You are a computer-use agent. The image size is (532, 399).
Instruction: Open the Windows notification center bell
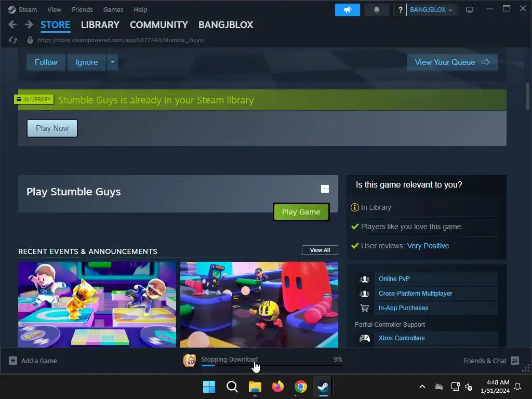pos(518,387)
